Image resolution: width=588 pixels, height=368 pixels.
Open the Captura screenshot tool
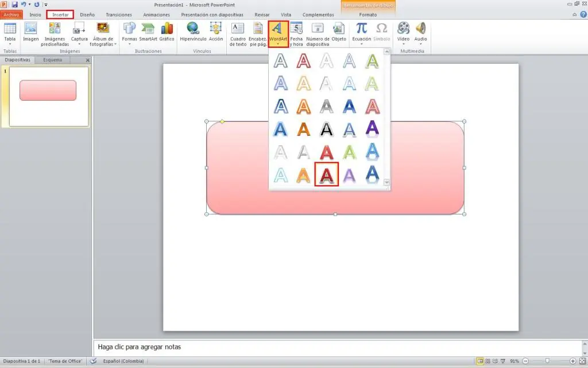[x=79, y=34]
